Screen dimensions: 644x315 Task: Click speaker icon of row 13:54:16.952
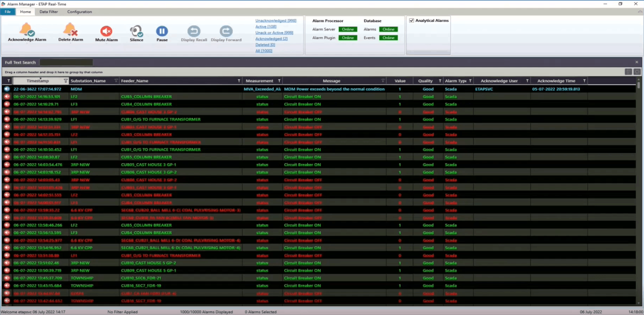(7, 248)
